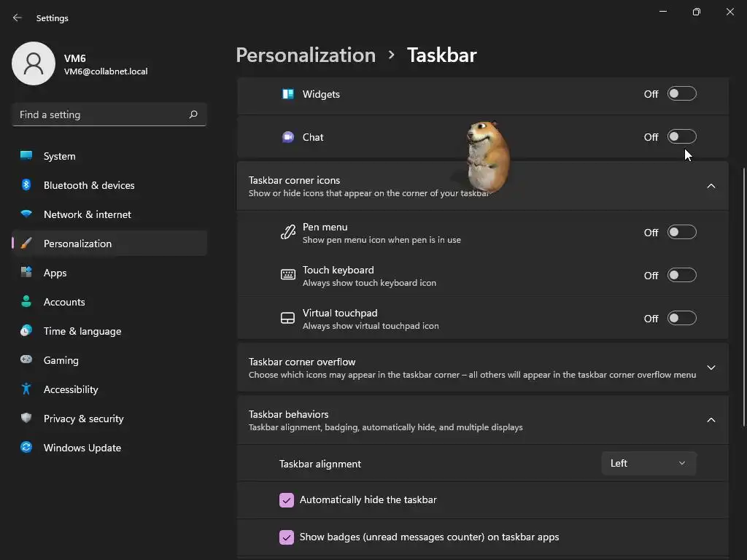Uncheck Automatically hide the taskbar
The height and width of the screenshot is (560, 747).
[x=287, y=500]
